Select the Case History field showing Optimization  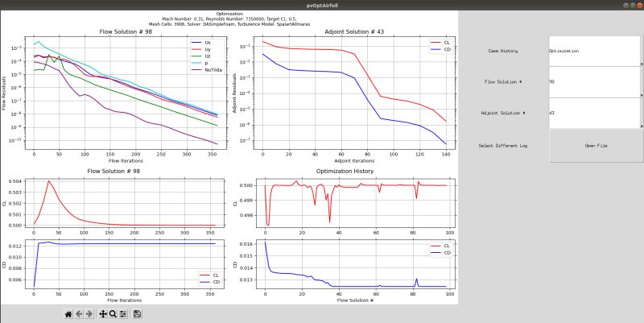coord(595,51)
